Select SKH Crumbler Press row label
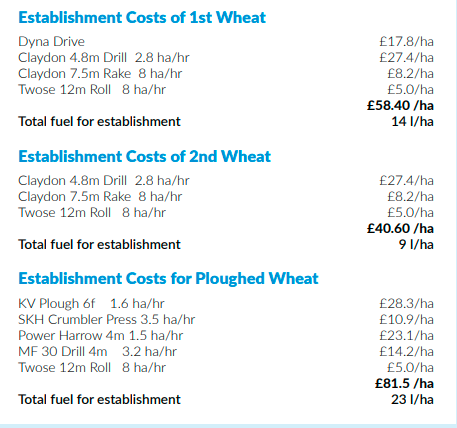The image size is (457, 428). [106, 320]
